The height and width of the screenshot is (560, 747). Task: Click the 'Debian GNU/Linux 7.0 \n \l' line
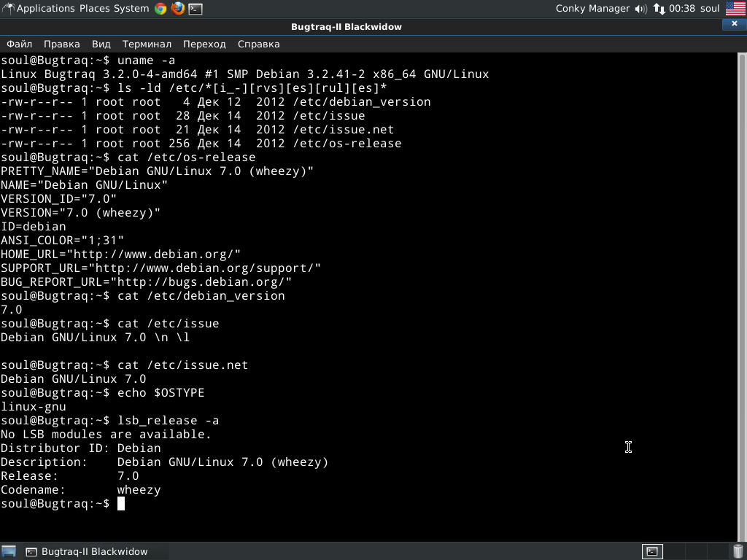(x=96, y=338)
